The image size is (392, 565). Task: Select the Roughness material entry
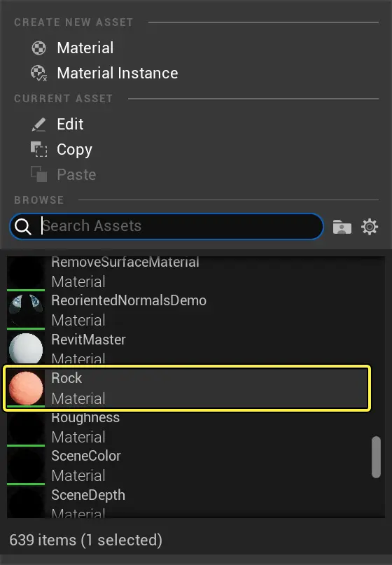(188, 428)
